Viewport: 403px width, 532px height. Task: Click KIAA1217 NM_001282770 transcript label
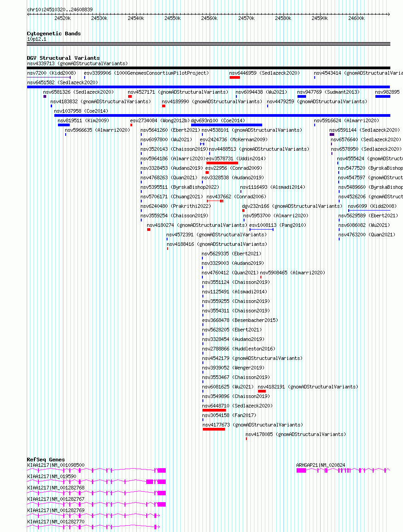(56, 522)
